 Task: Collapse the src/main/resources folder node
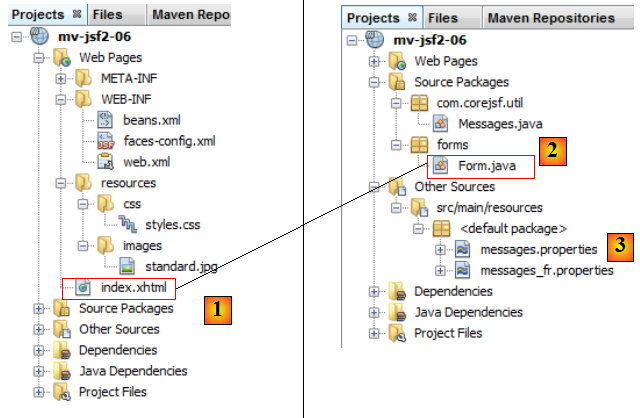pyautogui.click(x=397, y=208)
